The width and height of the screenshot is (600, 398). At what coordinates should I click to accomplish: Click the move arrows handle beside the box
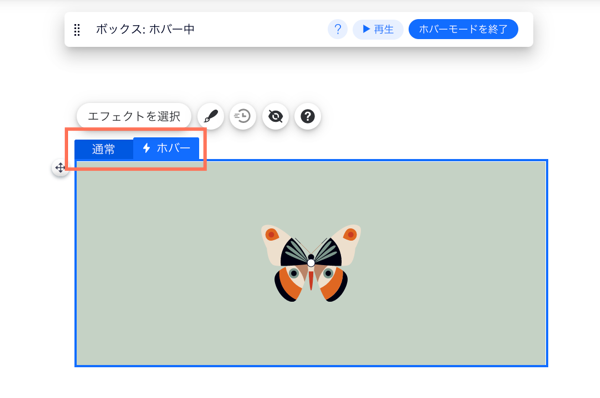point(60,168)
